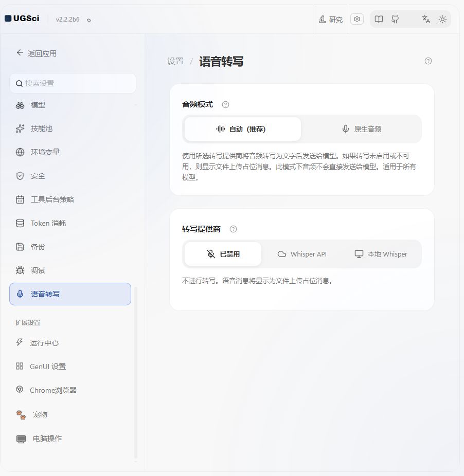Image resolution: width=464 pixels, height=476 pixels.
Task: Click the update icon beside version v2.2.2b6
Action: pos(88,21)
